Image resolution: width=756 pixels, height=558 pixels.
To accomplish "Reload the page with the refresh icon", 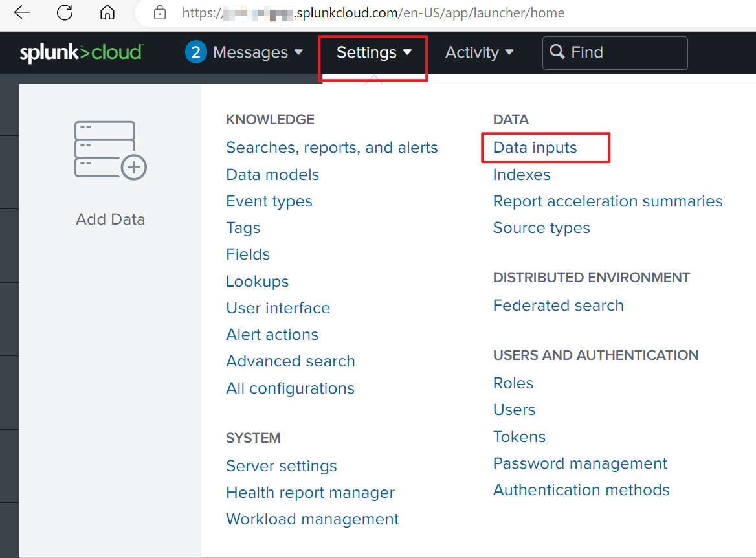I will pos(64,12).
